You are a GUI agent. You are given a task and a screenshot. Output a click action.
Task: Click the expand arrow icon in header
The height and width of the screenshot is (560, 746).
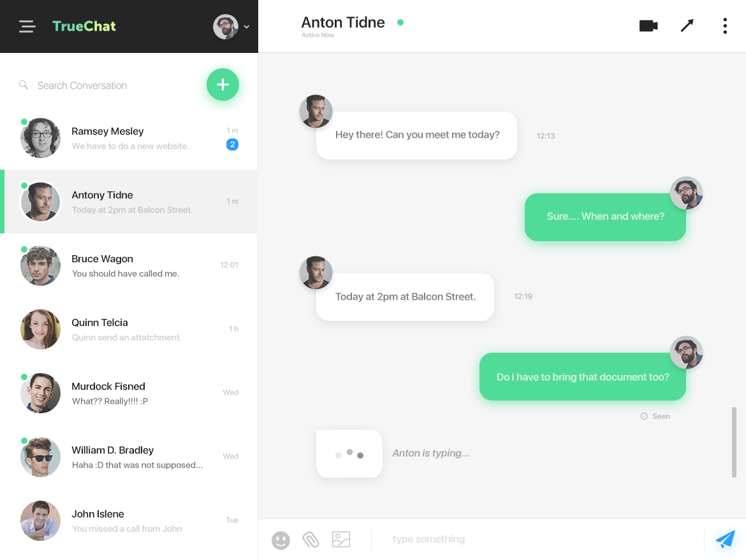[687, 26]
